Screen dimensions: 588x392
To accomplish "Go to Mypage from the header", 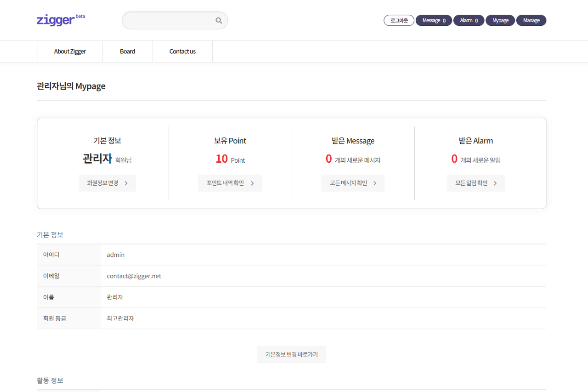I will point(500,21).
